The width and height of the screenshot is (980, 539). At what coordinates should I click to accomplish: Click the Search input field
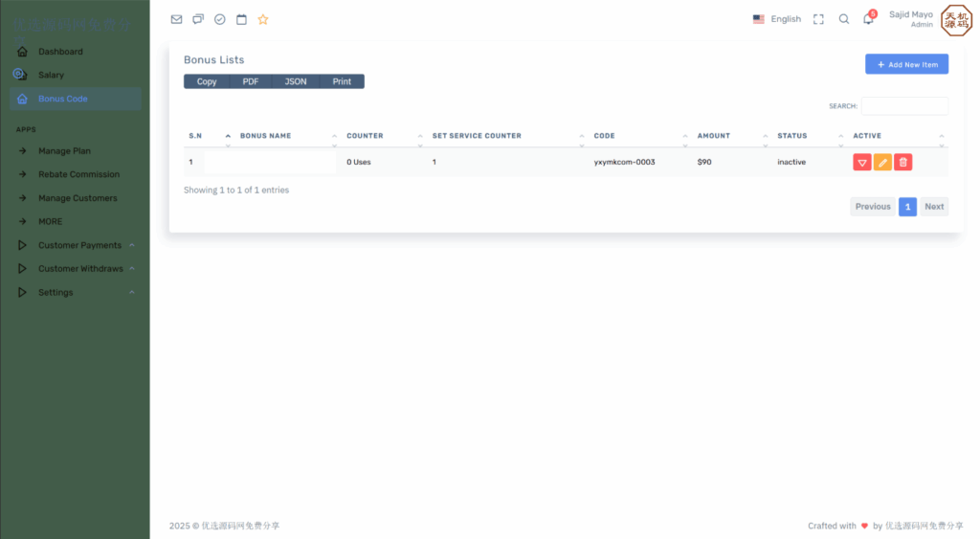point(904,106)
